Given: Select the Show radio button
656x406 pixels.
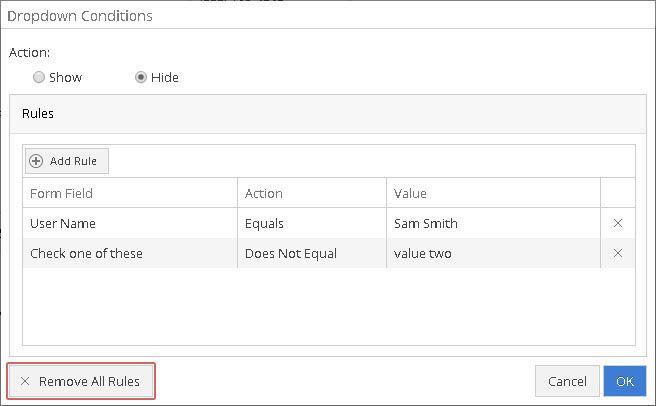Looking at the screenshot, I should click(39, 77).
